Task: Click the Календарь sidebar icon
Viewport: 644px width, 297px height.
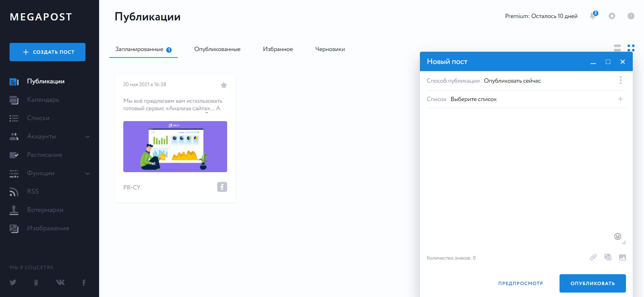Action: 14,100
